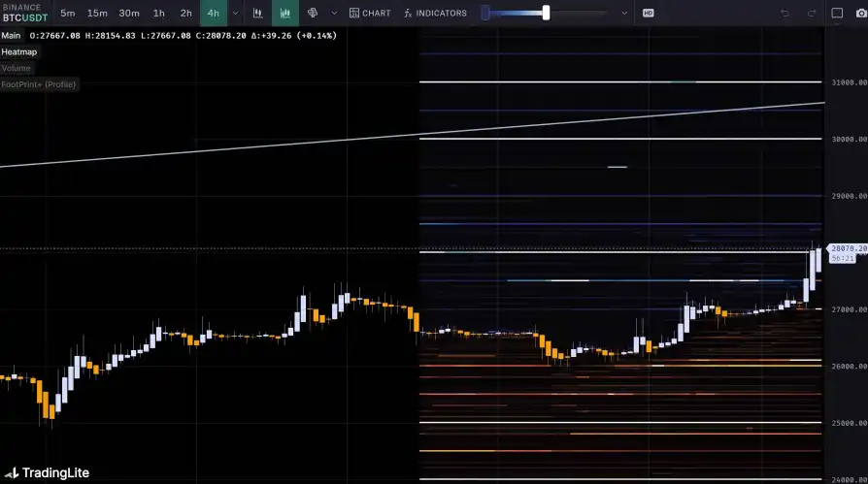Open the heatmap slider dropdown chevron
Screen dimensions: 868x484
tap(623, 13)
